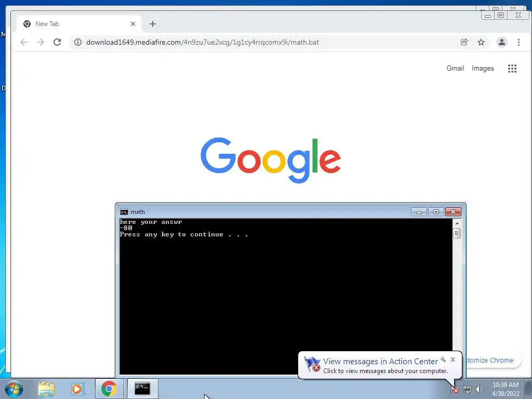532x399 pixels.
Task: Click the console scrollbar thumb
Action: tap(457, 233)
